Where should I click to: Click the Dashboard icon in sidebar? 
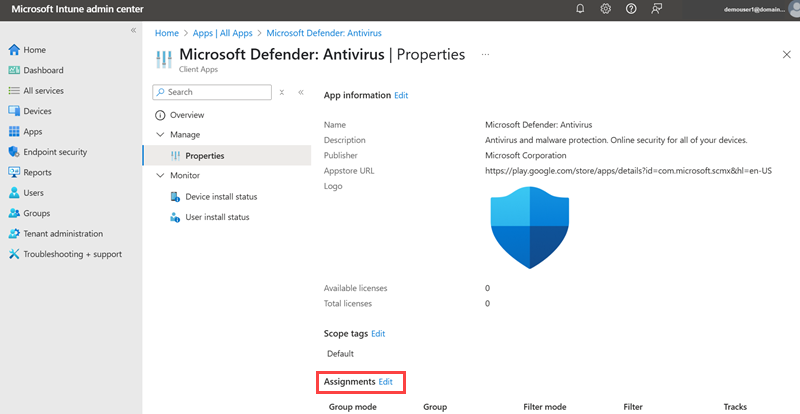coord(14,70)
